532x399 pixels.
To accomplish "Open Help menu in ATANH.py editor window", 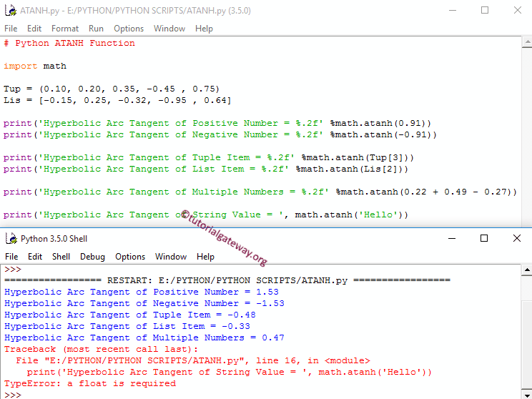I will 204,29.
